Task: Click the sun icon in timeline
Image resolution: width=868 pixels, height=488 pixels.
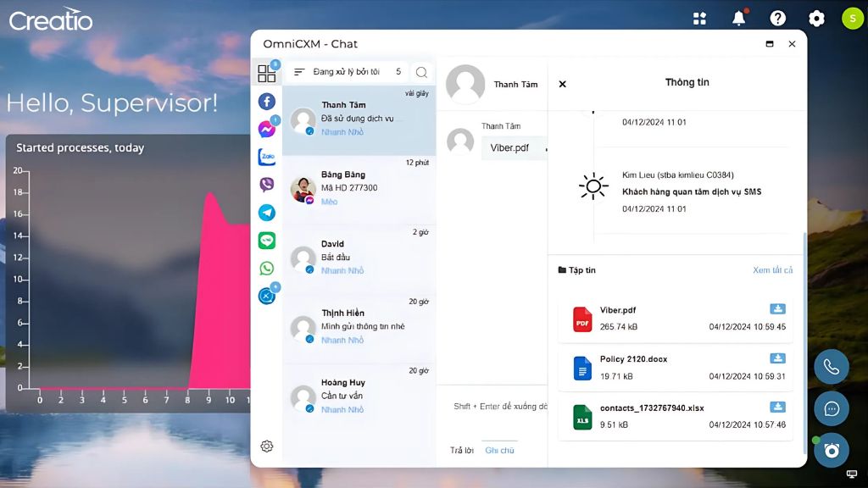Action: [x=593, y=186]
